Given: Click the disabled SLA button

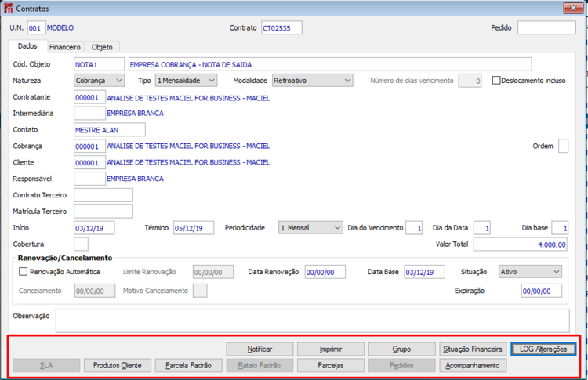Looking at the screenshot, I should 46,365.
